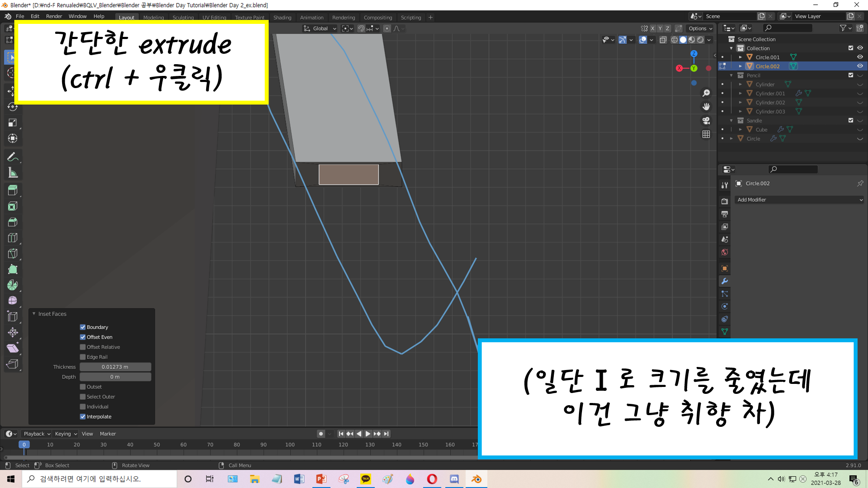
Task: Click the zoom viewport magnifier icon
Action: click(x=706, y=93)
